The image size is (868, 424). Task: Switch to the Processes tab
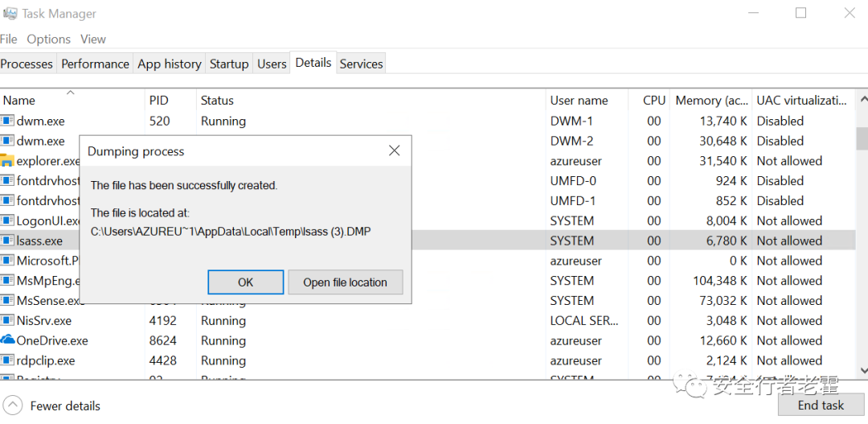tap(27, 64)
